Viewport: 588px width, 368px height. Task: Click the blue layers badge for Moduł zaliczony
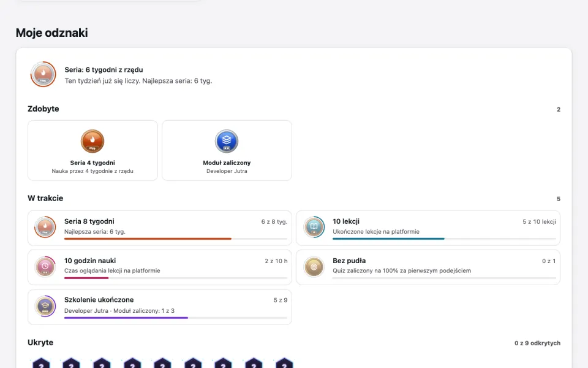pos(227,141)
